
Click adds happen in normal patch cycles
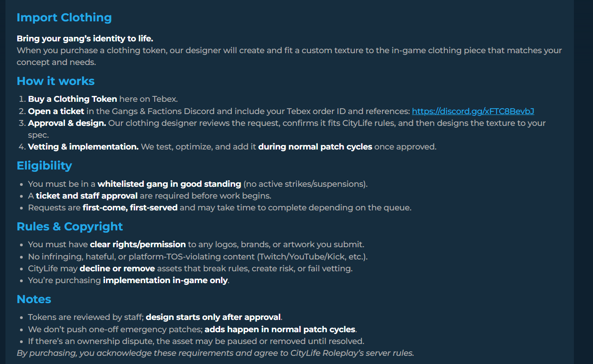pos(280,329)
